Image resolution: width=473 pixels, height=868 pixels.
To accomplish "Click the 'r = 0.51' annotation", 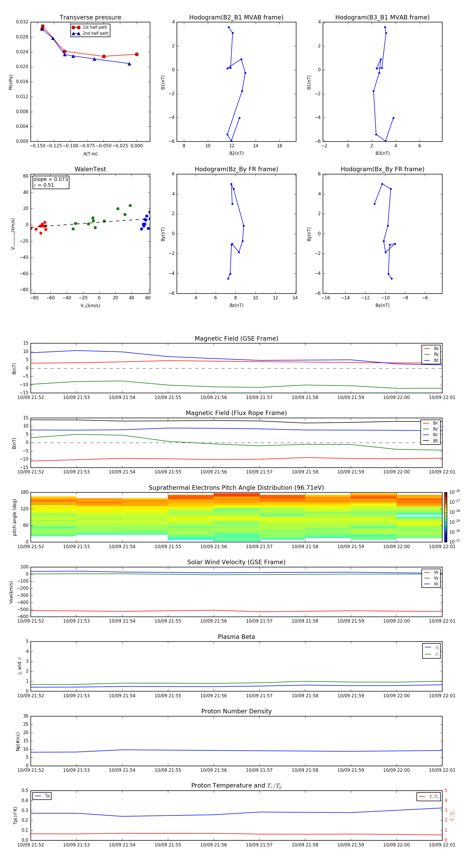I will click(x=44, y=185).
